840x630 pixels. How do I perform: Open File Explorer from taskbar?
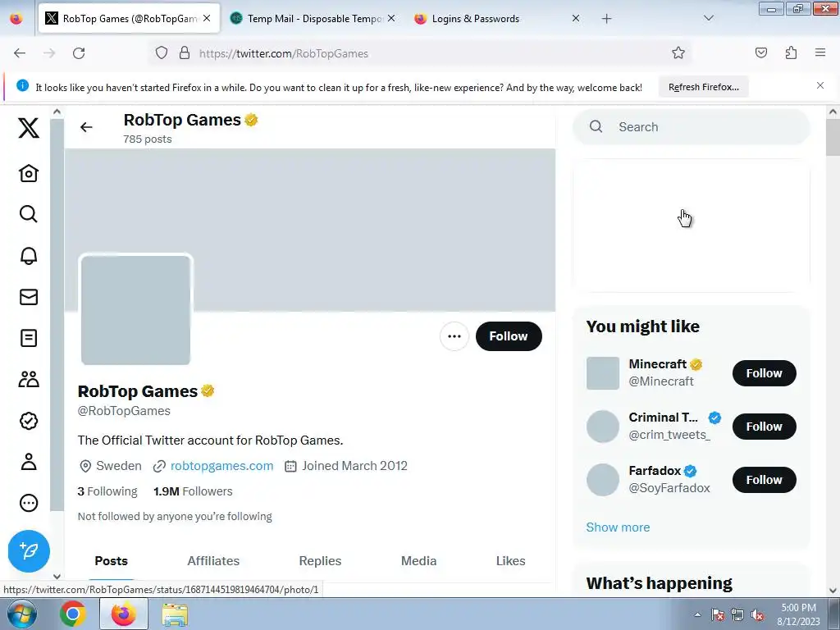[176, 614]
